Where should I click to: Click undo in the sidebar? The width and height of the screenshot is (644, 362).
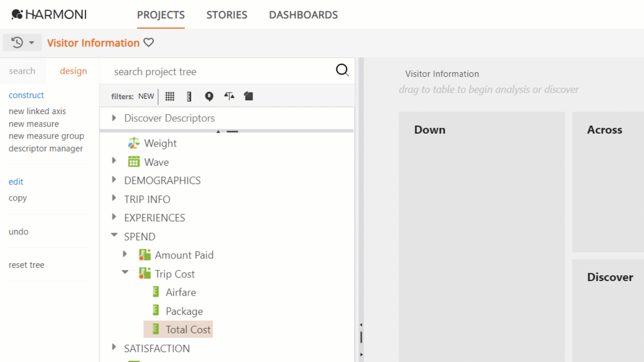coord(18,232)
